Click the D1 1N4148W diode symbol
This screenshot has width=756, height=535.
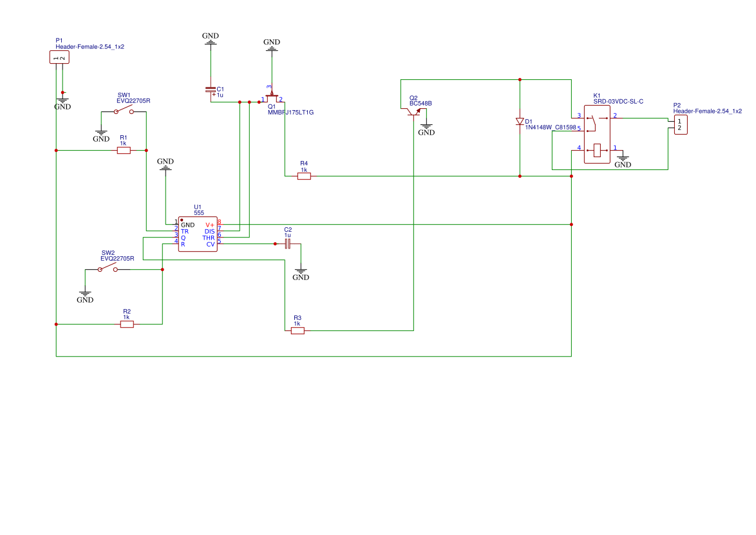(x=520, y=122)
